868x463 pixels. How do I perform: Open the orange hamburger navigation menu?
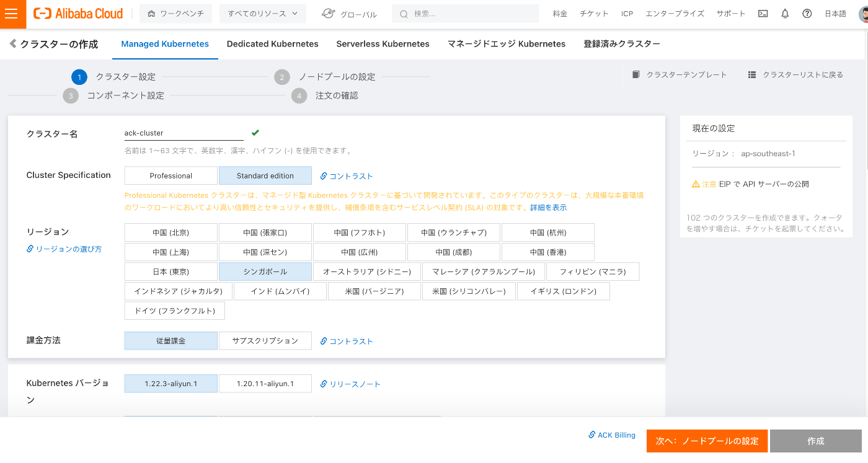pos(12,14)
